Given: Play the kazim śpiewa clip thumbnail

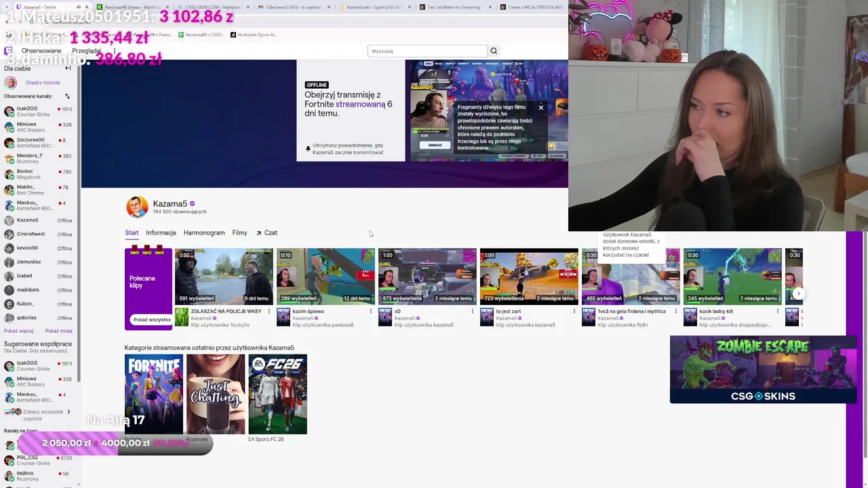Looking at the screenshot, I should [325, 276].
